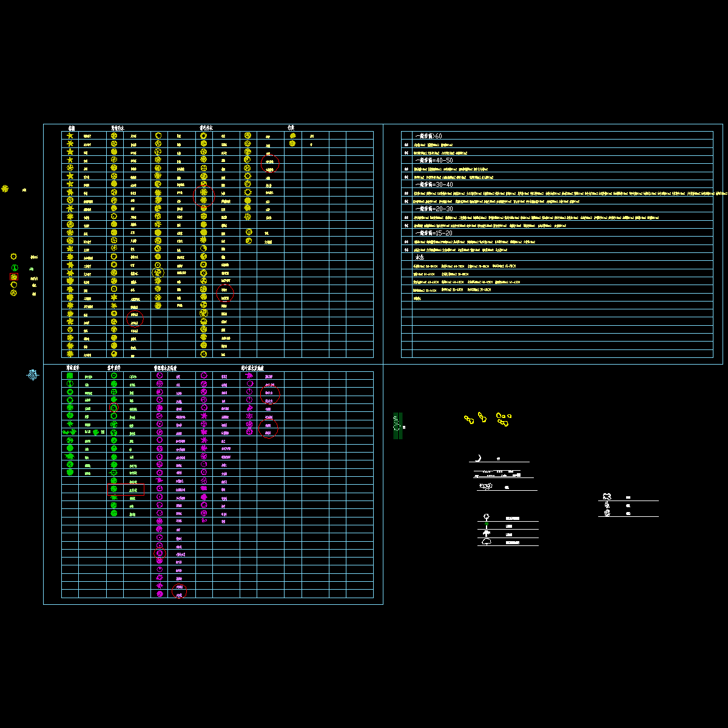Select the heading text ending in =15-20
This screenshot has width=728, height=728.
[434, 233]
